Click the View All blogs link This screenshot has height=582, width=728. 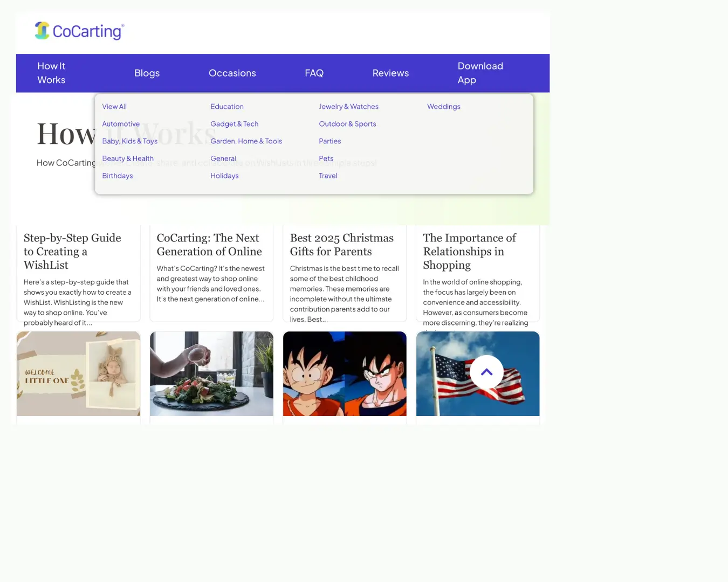pyautogui.click(x=114, y=106)
